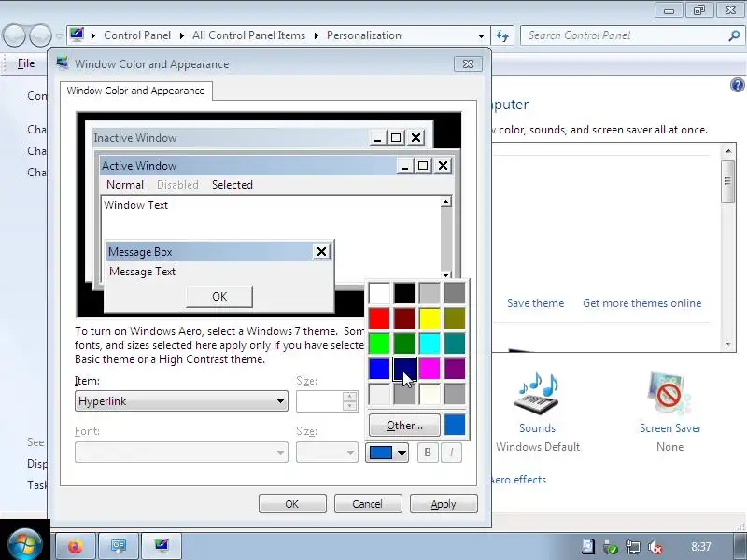Click the item Size spinner field

pyautogui.click(x=319, y=401)
